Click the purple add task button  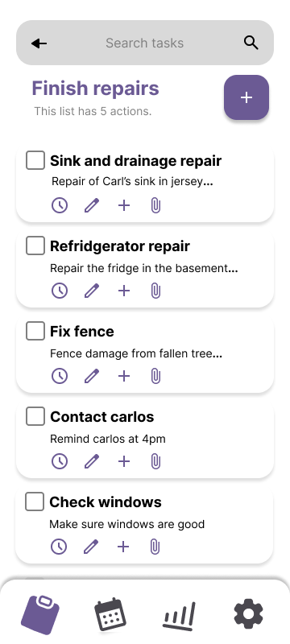[x=246, y=97]
